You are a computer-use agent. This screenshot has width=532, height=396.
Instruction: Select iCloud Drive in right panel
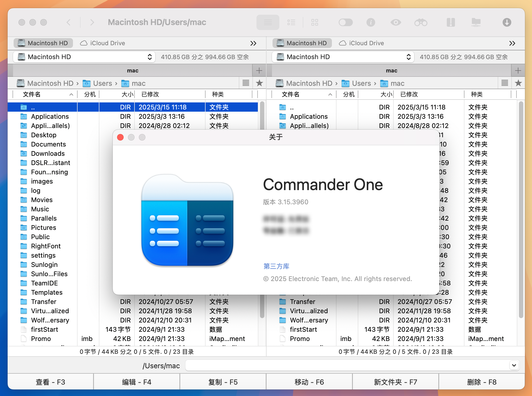point(362,43)
